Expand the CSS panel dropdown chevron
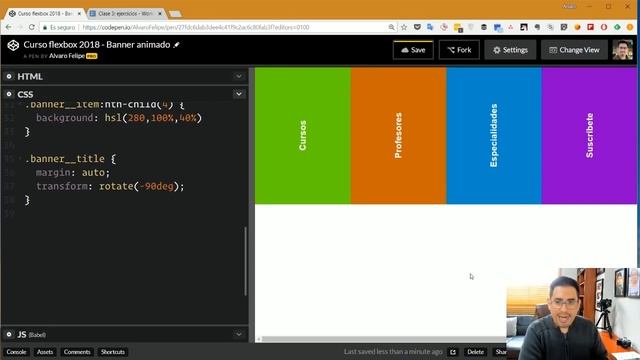640x360 pixels. click(239, 94)
